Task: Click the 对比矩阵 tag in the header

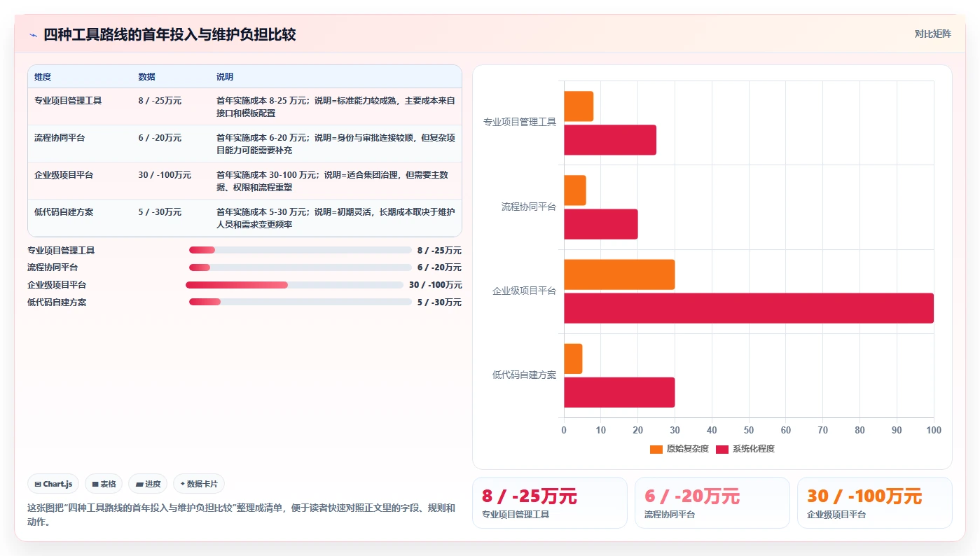Action: pyautogui.click(x=932, y=34)
